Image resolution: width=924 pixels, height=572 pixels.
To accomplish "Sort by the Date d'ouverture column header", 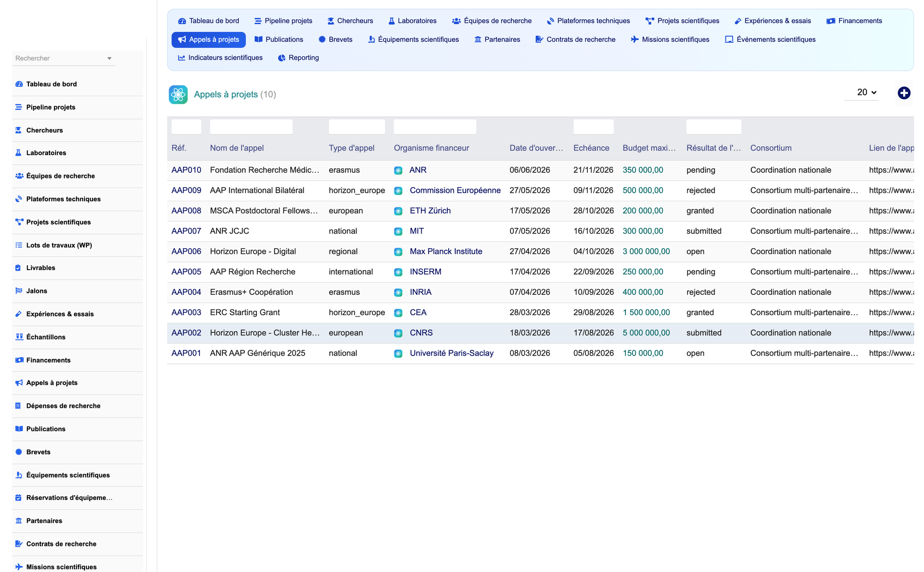I will click(x=536, y=148).
